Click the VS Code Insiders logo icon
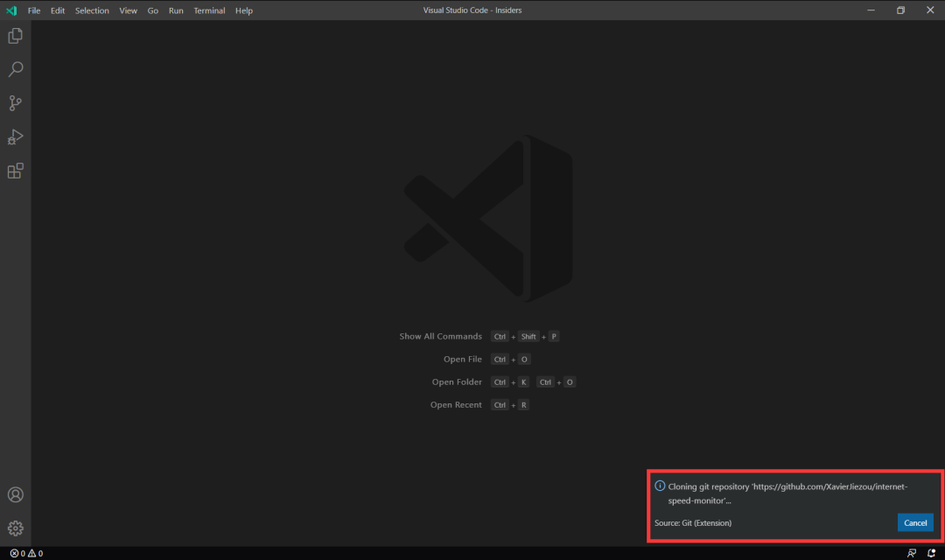Image resolution: width=945 pixels, height=560 pixels. 11,10
